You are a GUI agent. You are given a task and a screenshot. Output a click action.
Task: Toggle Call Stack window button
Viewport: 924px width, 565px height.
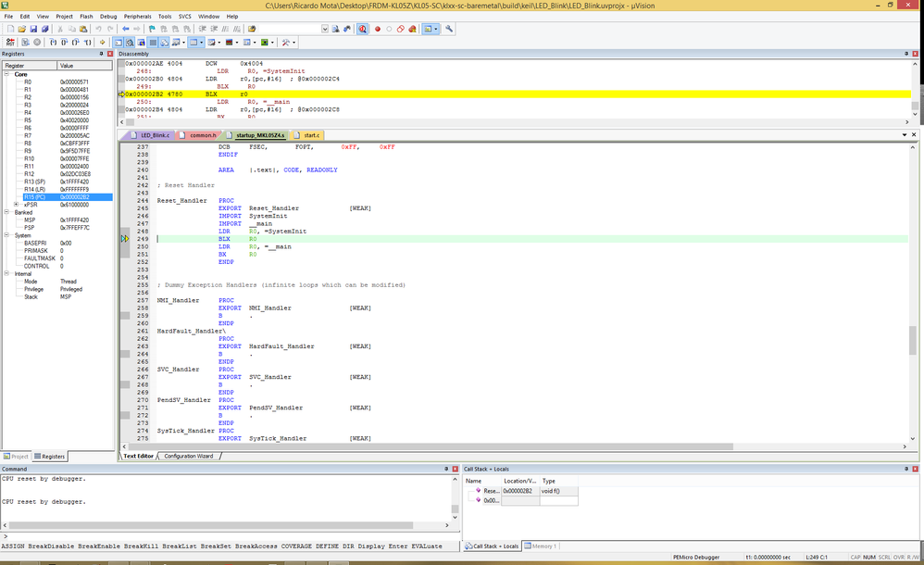165,43
